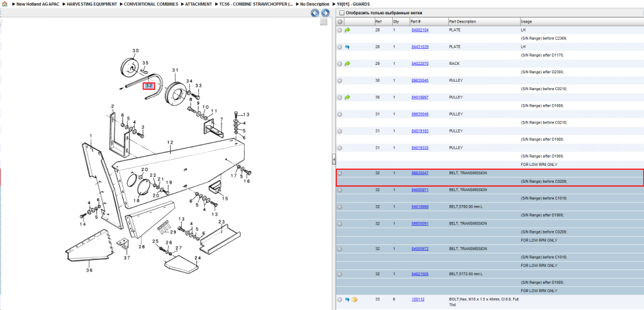Viewport: 644px width, 310px height.
Task: Add PULLEY 89835045 using its plus icon
Action: (x=339, y=81)
